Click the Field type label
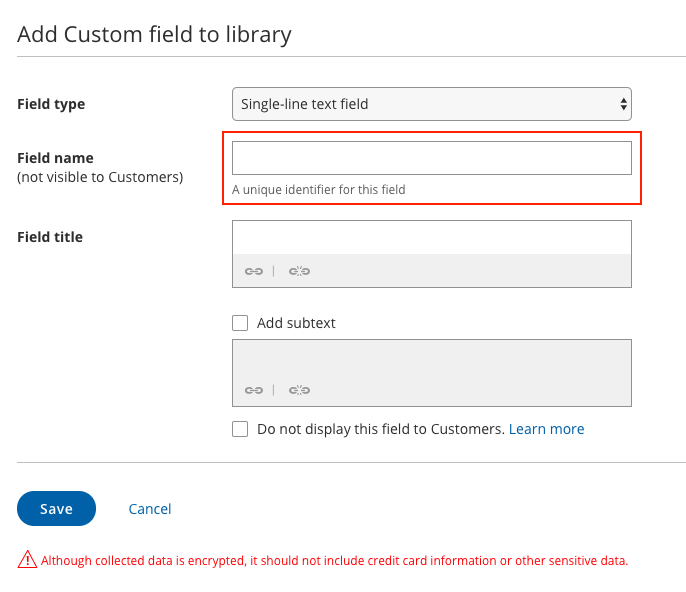The height and width of the screenshot is (592, 686). (x=51, y=104)
